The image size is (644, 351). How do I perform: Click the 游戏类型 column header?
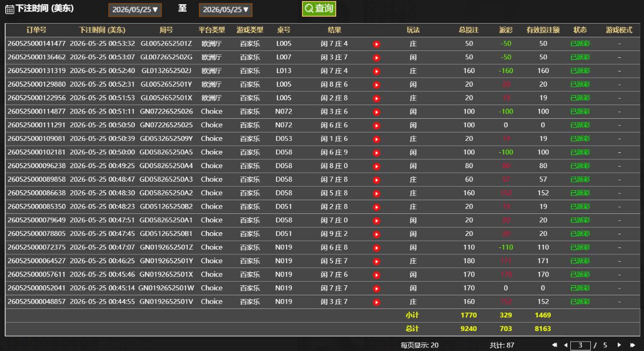pos(250,30)
